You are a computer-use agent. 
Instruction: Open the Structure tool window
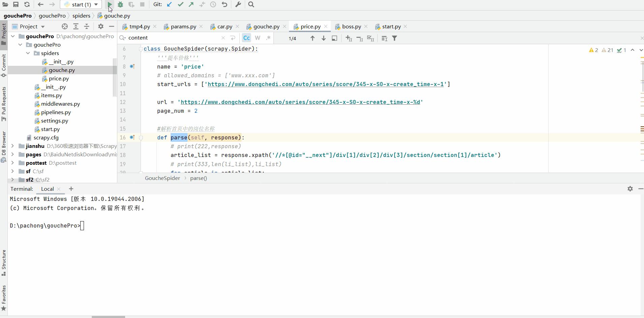4,263
